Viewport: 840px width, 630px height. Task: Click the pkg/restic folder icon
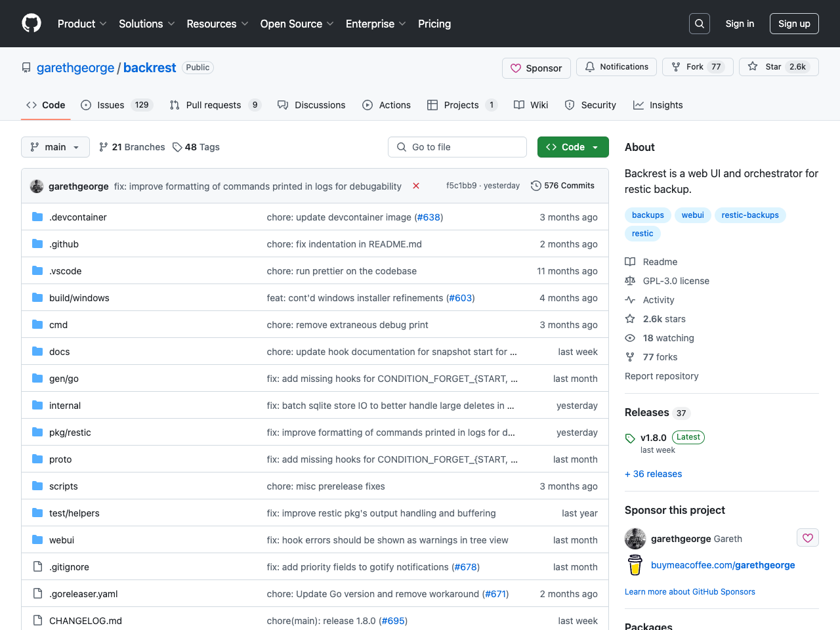(37, 432)
